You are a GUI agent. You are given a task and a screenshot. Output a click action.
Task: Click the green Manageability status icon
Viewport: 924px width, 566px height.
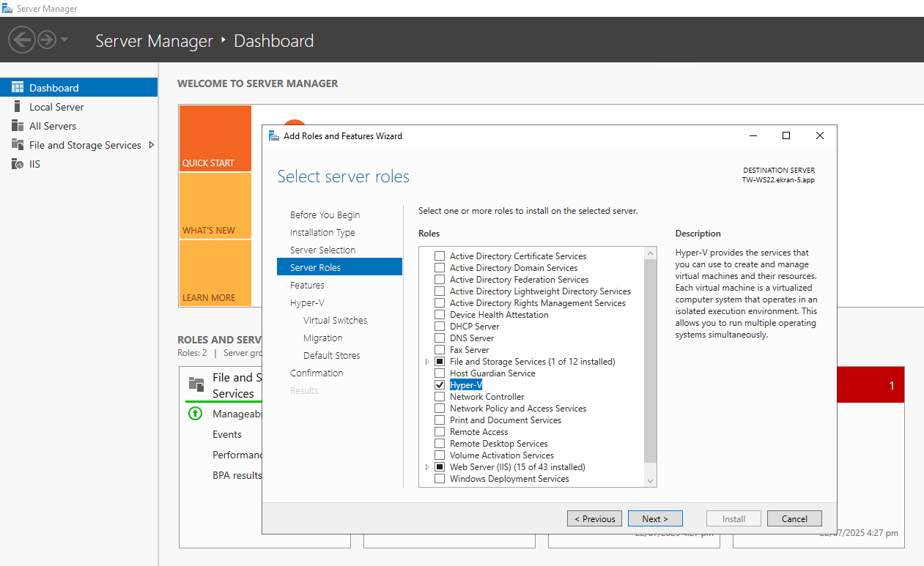click(x=195, y=414)
